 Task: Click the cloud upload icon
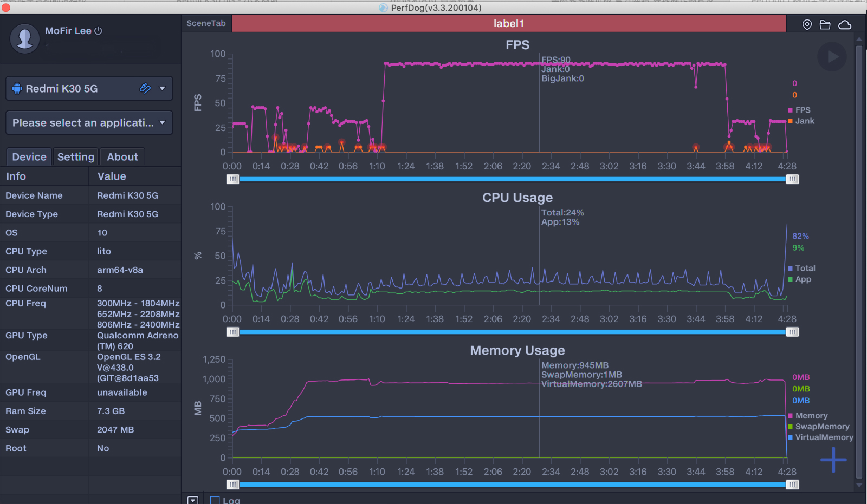click(x=845, y=25)
